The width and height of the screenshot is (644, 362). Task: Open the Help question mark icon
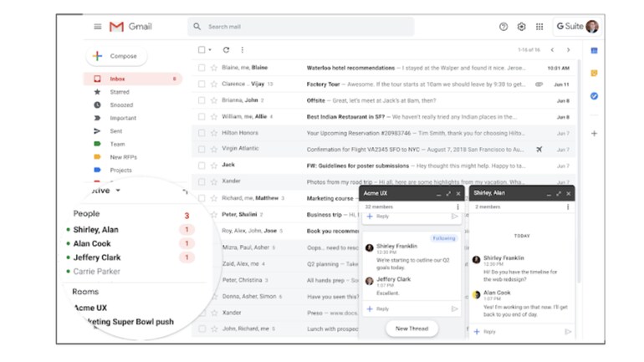pos(503,27)
